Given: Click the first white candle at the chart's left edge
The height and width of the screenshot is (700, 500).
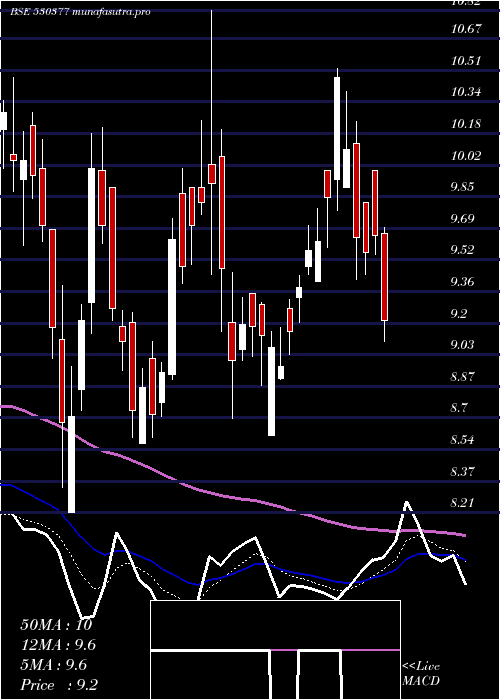Looking at the screenshot, I should click(x=4, y=121).
